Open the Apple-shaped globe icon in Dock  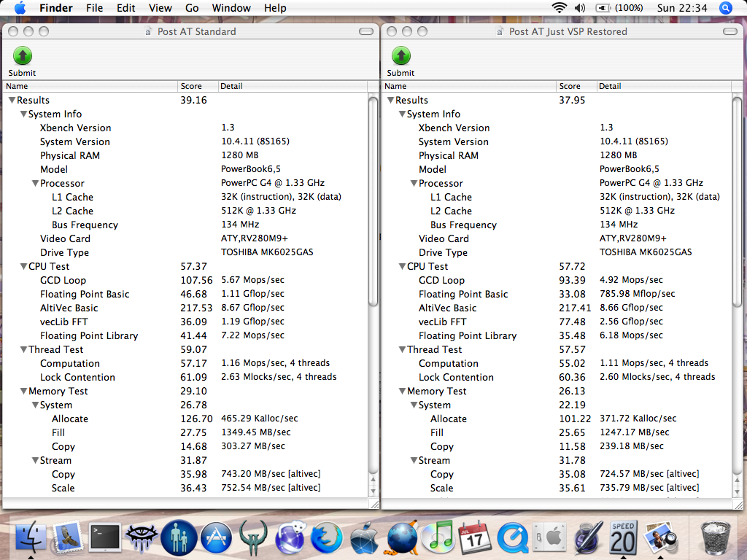pos(365,538)
